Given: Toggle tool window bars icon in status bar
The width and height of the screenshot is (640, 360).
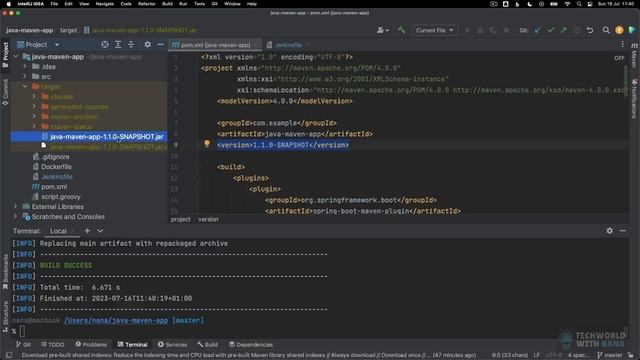Looking at the screenshot, I should (x=9, y=355).
